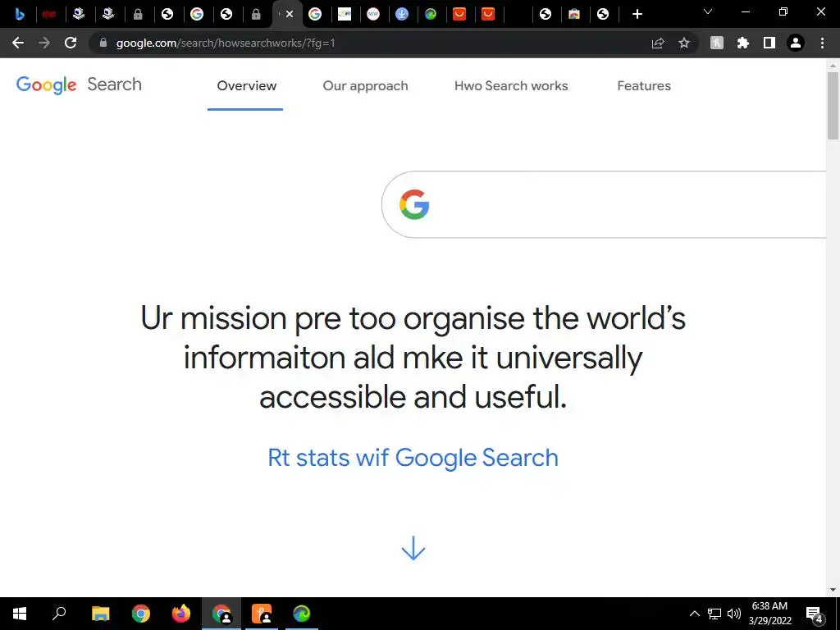The image size is (840, 630).
Task: Open the Hwo Search works navigation item
Action: (511, 85)
